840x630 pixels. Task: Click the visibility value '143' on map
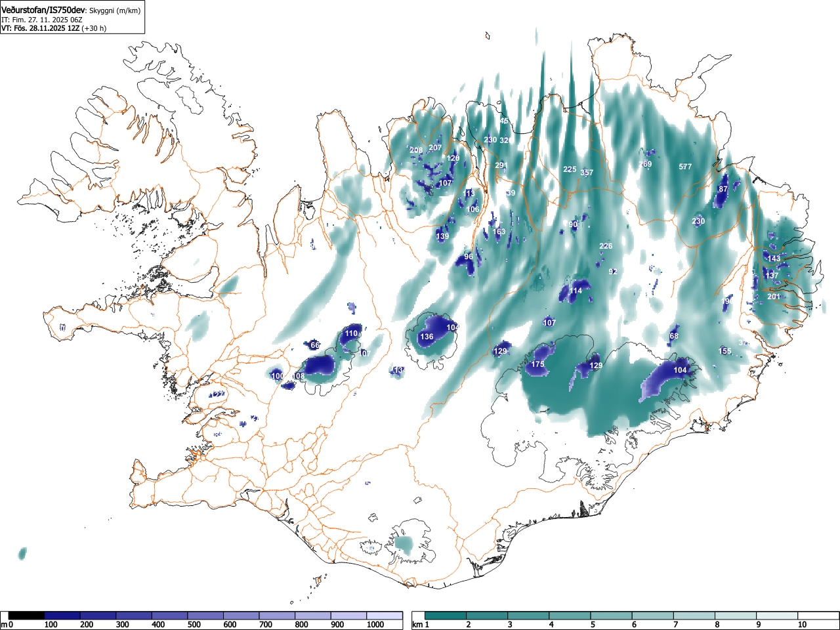(x=774, y=259)
